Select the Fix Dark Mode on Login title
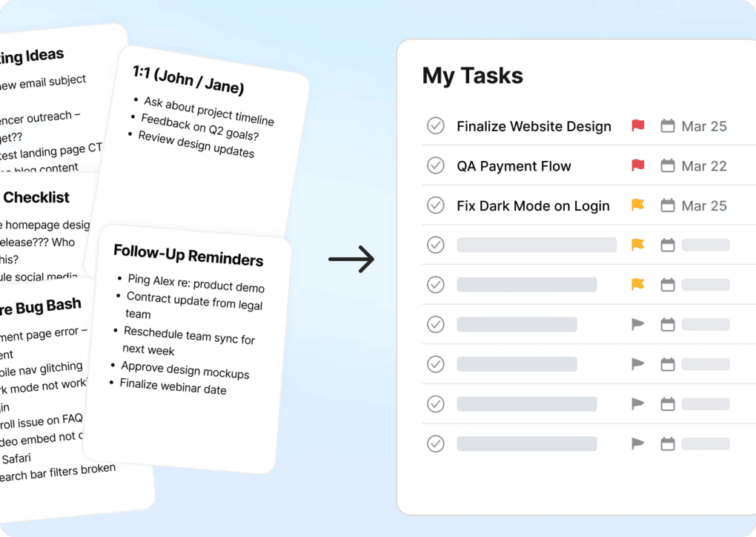The height and width of the screenshot is (537, 756). [533, 205]
